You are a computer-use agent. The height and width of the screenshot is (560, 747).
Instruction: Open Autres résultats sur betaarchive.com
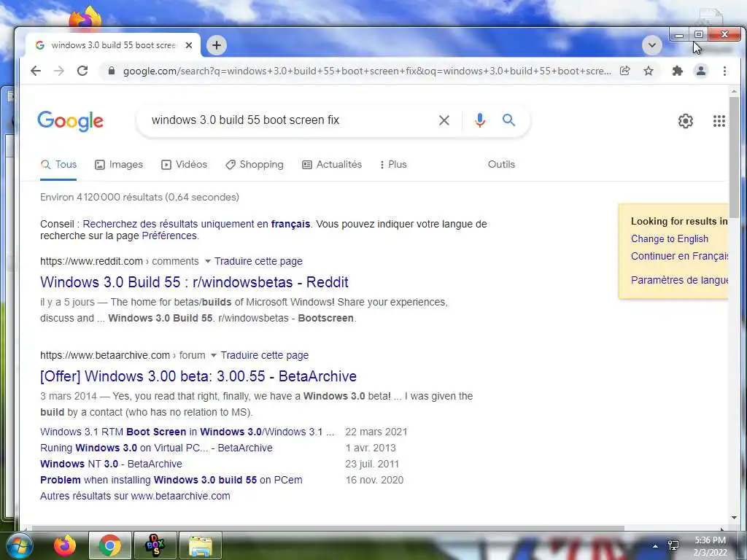pos(135,496)
